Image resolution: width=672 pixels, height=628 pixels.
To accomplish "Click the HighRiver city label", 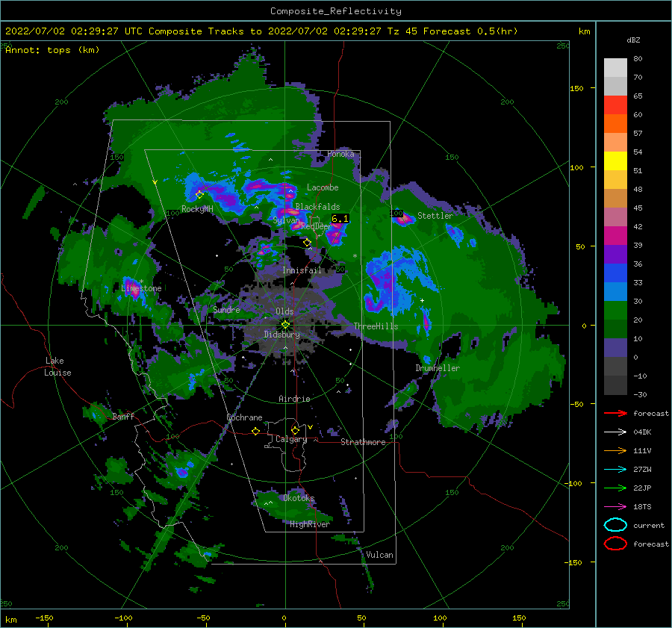I will 310,524.
